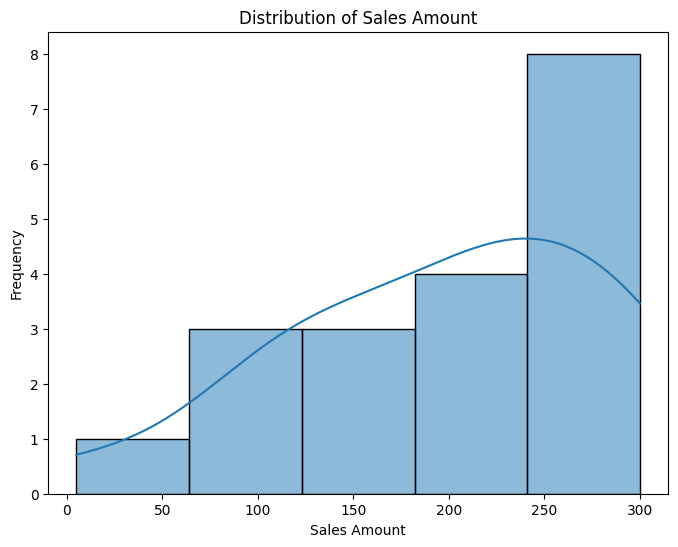Click the x-axis tick label "300"
The width and height of the screenshot is (678, 547).
(x=640, y=510)
